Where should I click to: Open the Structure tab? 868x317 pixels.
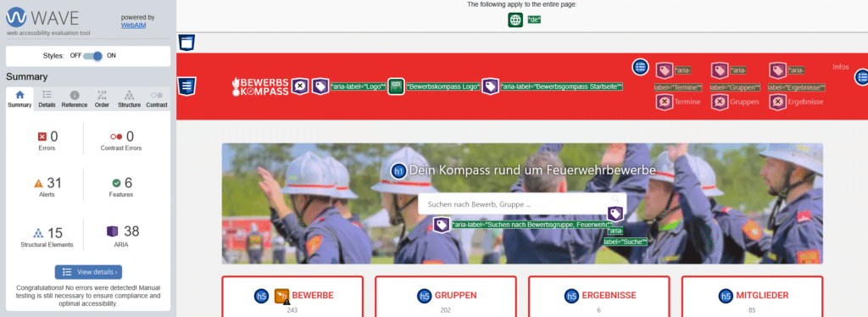pos(129,99)
